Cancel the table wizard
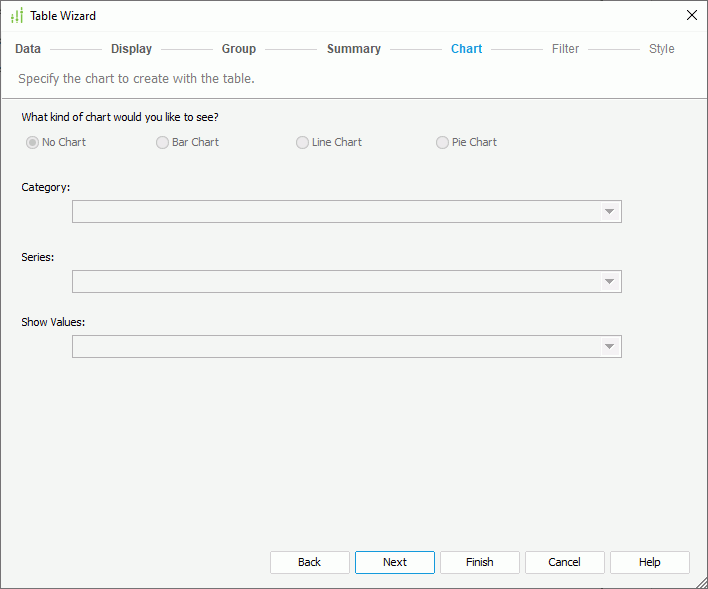Viewport: 708px width, 589px height. pyautogui.click(x=564, y=562)
